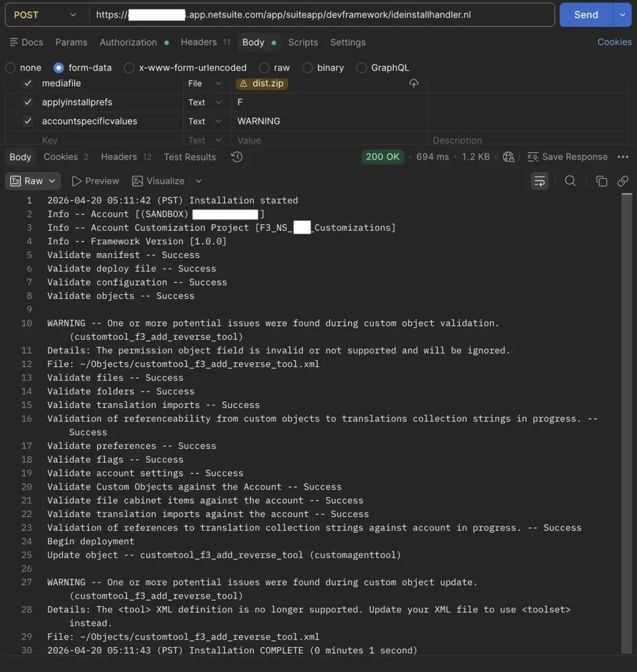Select the raw body type
This screenshot has width=637, height=672.
264,68
